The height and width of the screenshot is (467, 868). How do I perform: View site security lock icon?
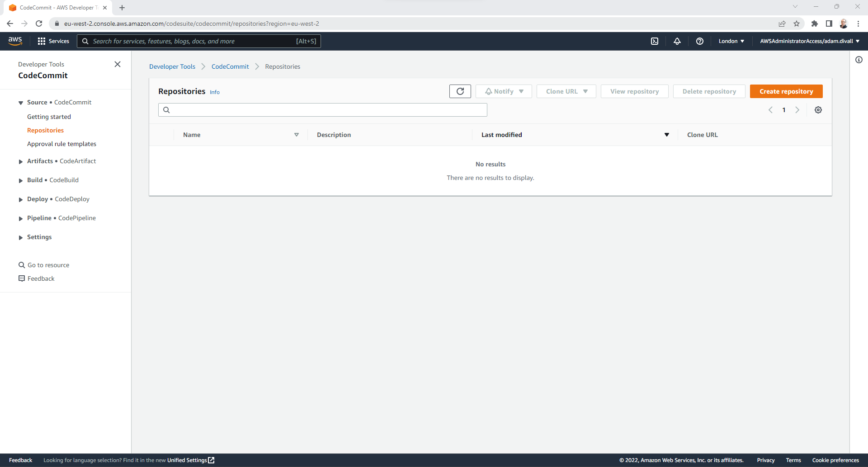(57, 24)
